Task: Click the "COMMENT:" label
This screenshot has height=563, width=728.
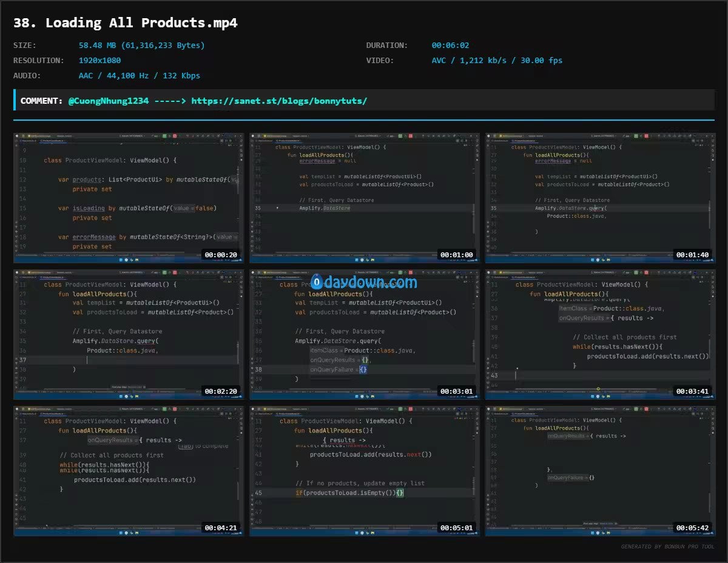Action: coord(42,101)
